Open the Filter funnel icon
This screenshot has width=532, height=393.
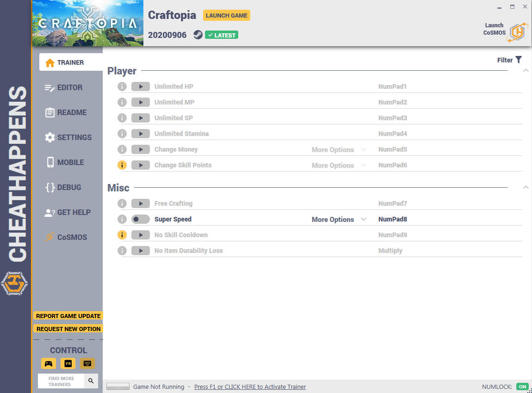point(519,60)
